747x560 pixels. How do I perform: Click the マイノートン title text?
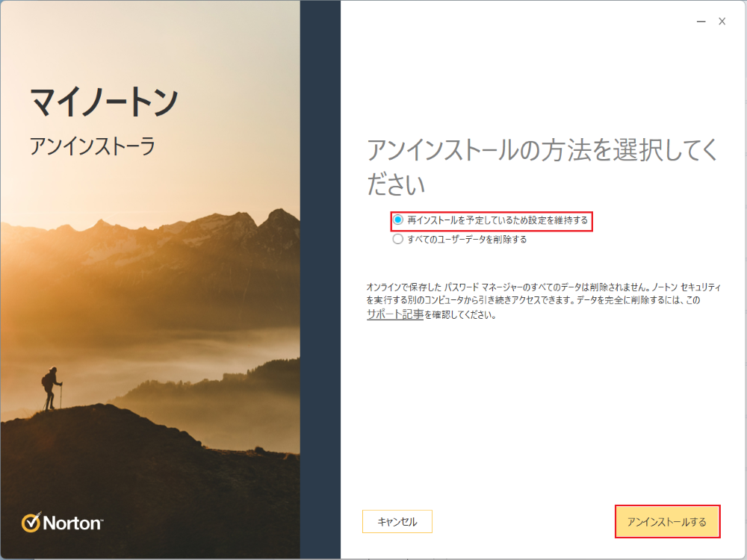point(105,102)
